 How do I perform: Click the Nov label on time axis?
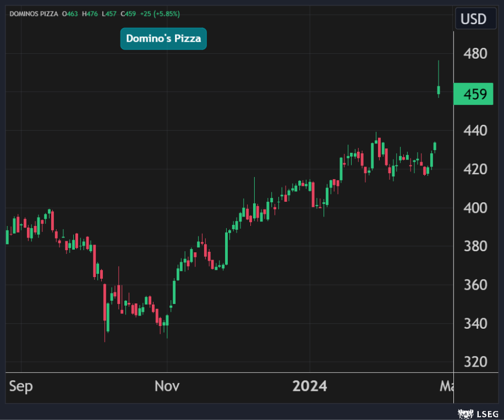tap(167, 386)
